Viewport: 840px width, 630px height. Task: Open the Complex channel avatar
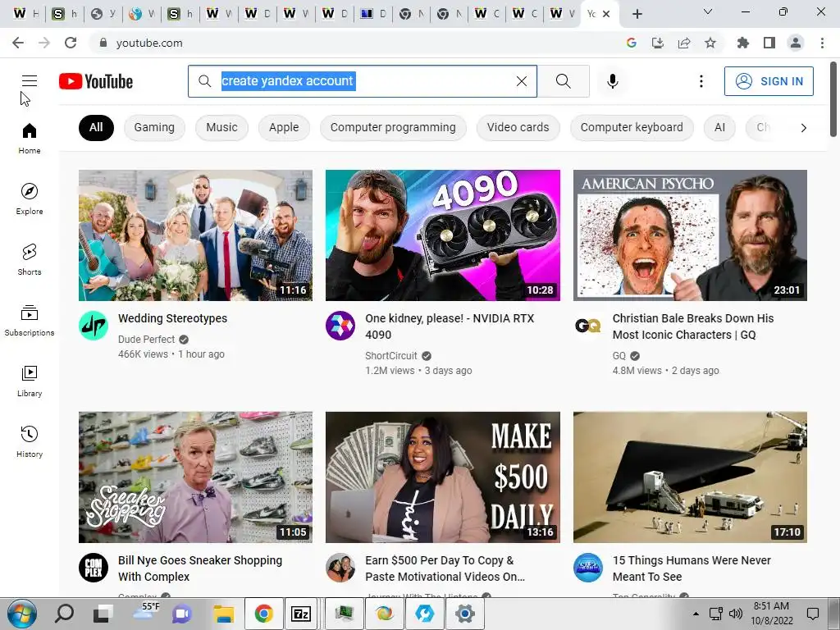point(94,568)
